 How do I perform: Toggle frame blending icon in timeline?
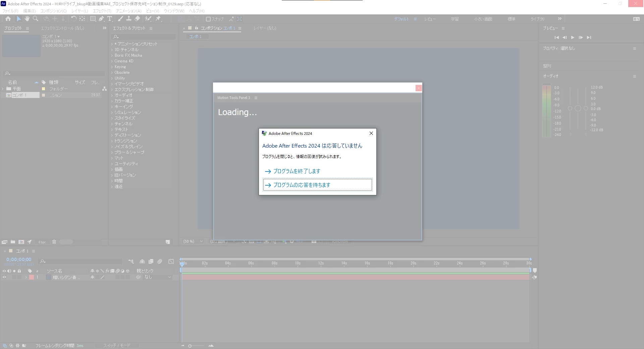(151, 261)
